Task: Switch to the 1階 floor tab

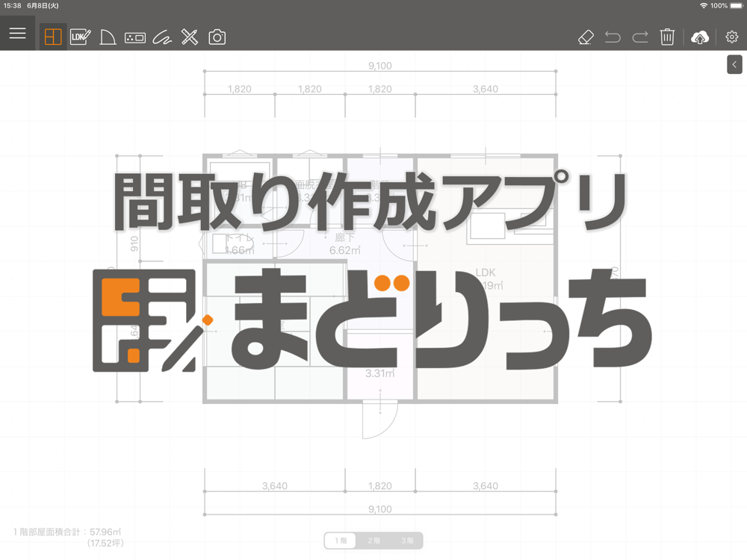Action: point(340,541)
